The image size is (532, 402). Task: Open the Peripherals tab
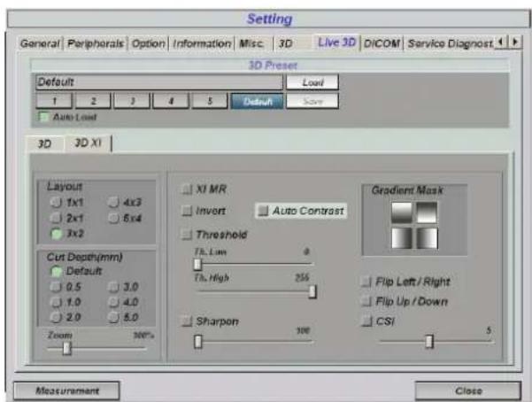[96, 43]
